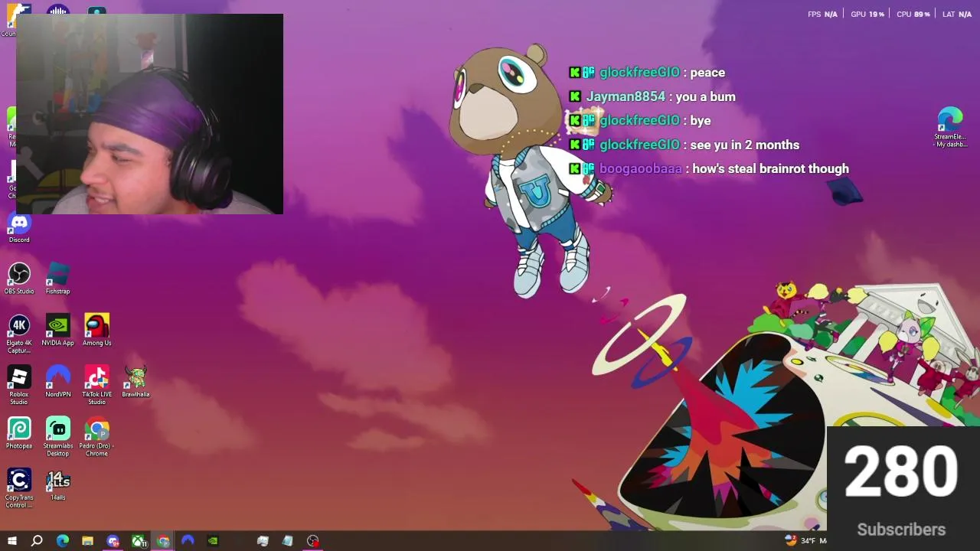This screenshot has height=551, width=980.
Task: Open File Explorer from the taskbar
Action: click(x=88, y=541)
